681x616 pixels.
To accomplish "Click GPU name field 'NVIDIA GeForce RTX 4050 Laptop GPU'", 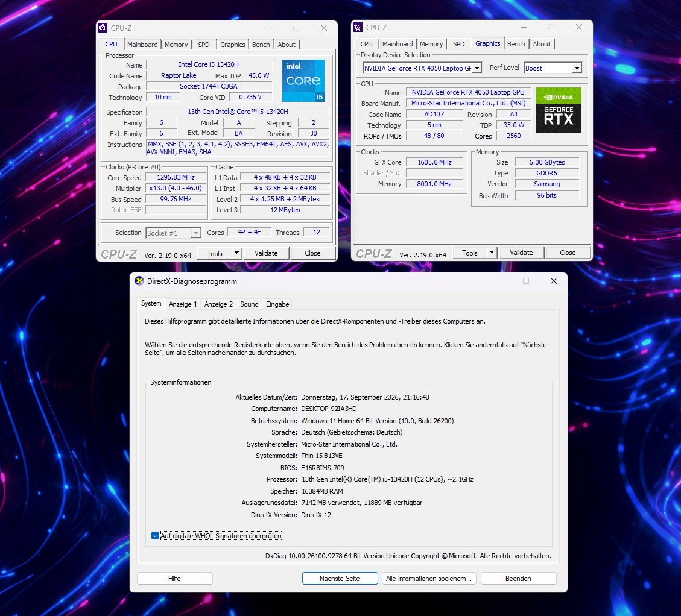I will pyautogui.click(x=468, y=92).
